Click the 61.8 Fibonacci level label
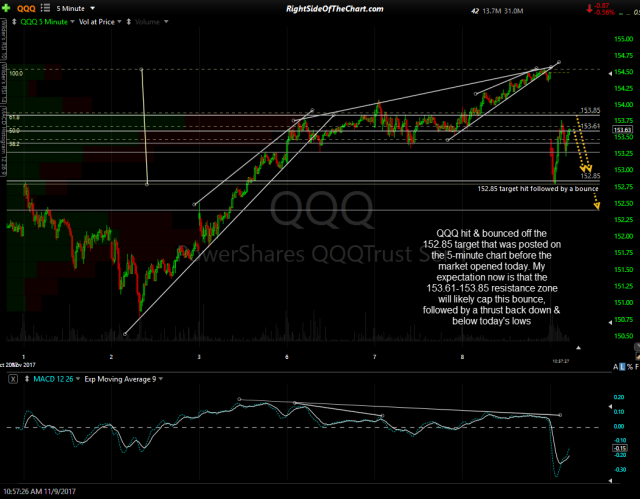The width and height of the screenshot is (640, 499). (x=14, y=117)
